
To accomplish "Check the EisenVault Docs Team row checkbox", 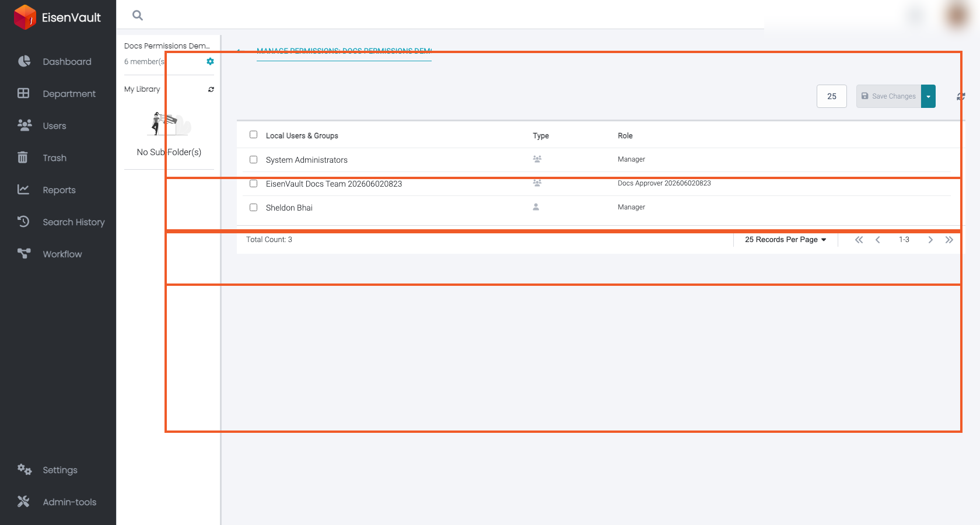I will 253,183.
